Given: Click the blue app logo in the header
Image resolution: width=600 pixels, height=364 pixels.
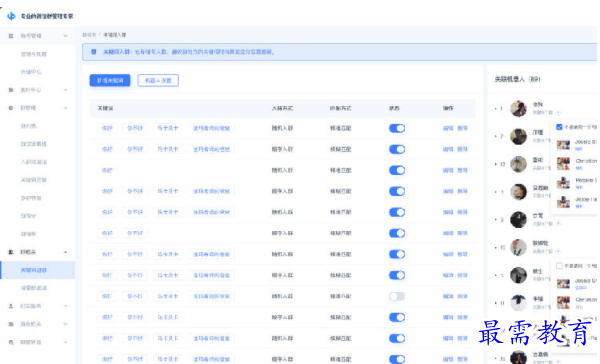Looking at the screenshot, I should (x=11, y=16).
